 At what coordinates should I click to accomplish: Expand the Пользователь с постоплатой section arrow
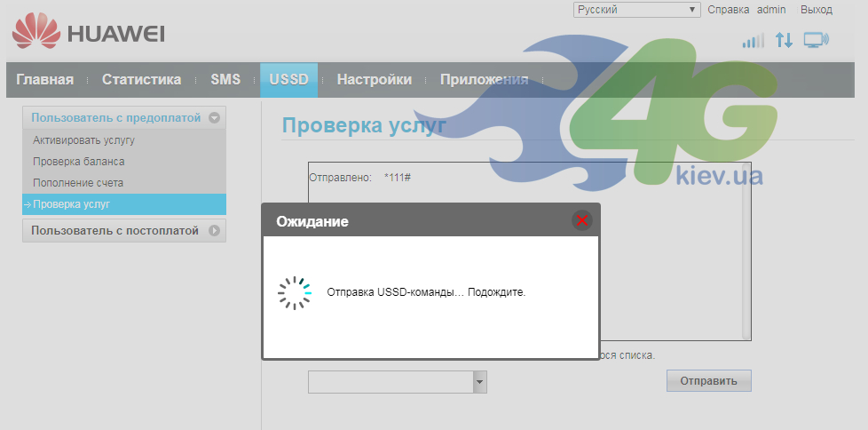[x=214, y=230]
